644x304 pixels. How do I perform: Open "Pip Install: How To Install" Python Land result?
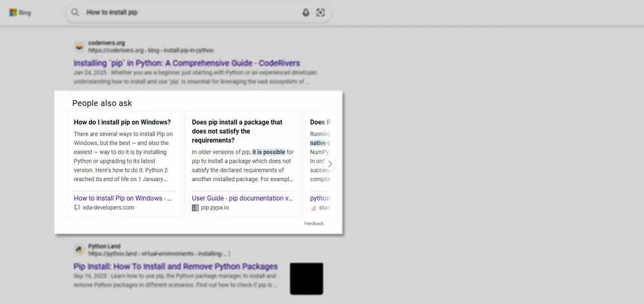point(176,266)
